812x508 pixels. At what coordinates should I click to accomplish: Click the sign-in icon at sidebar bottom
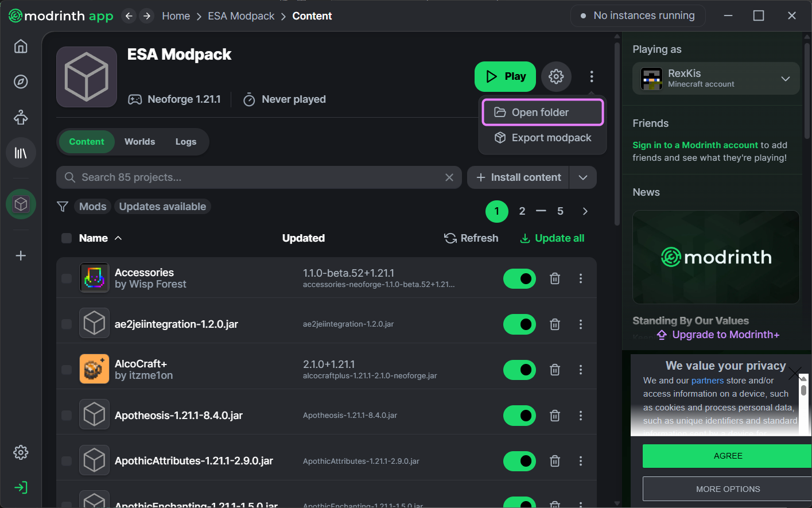21,487
